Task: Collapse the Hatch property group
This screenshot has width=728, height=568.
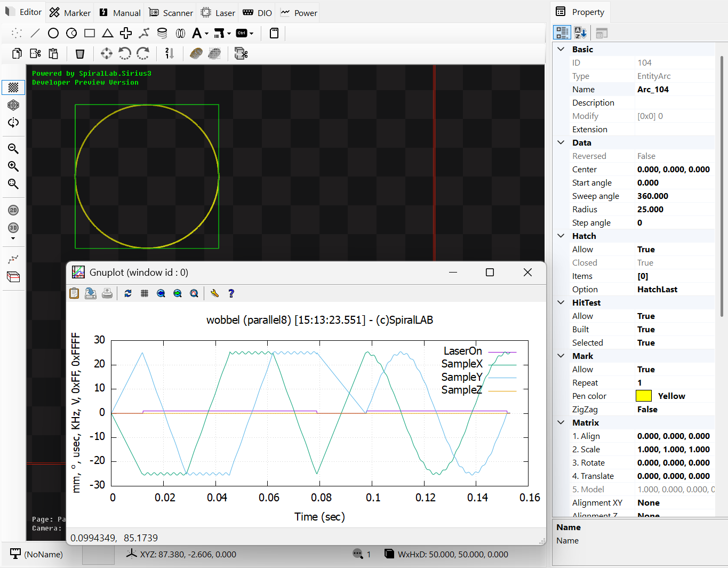Action: pyautogui.click(x=561, y=236)
